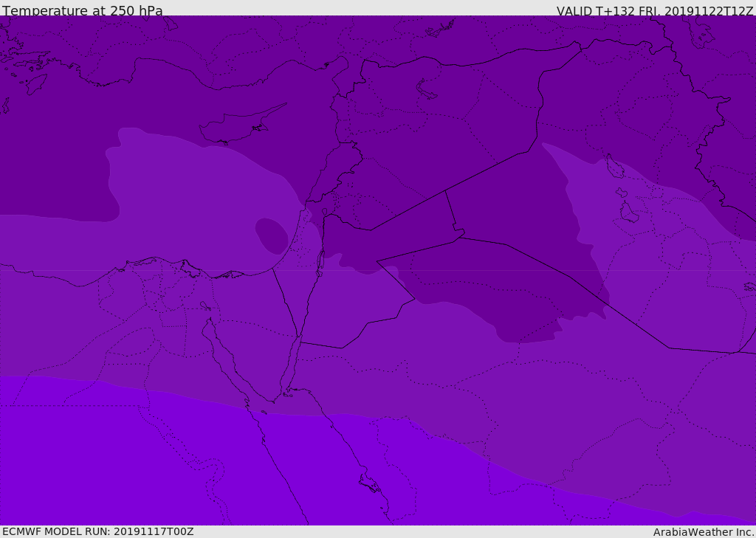Screen dimensions: 756x538
Task: Click the lighter purple region over central Iraq
Action: 636,232
